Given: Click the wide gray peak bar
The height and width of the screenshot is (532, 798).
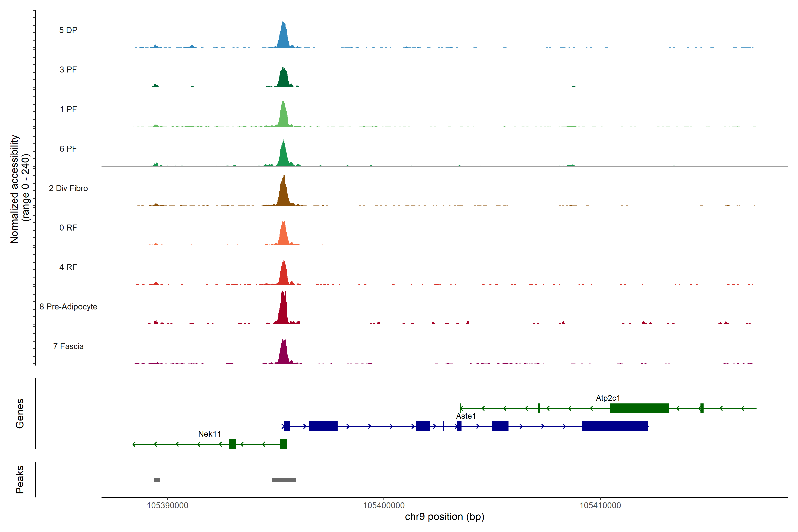Looking at the screenshot, I should click(x=284, y=480).
